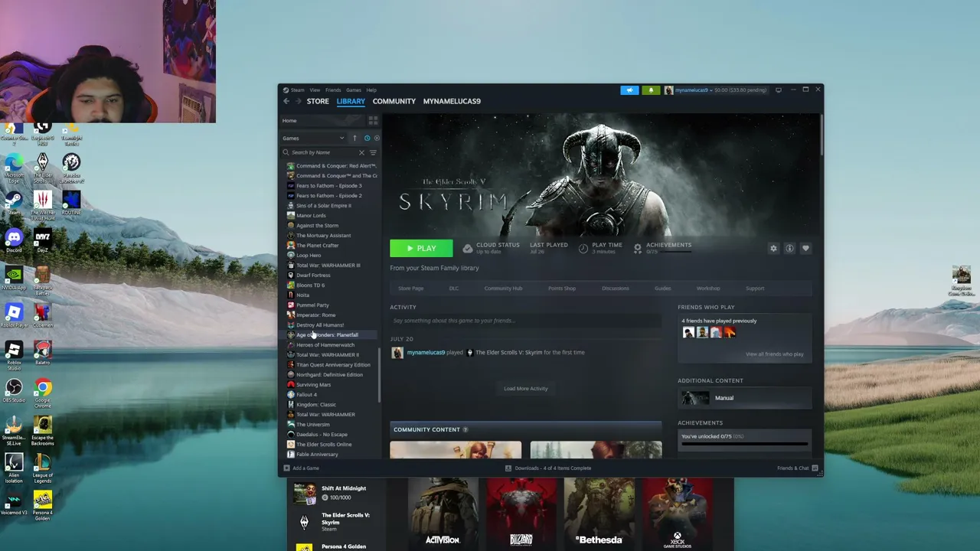Select Bloons TD 6 in game list
980x551 pixels.
310,285
